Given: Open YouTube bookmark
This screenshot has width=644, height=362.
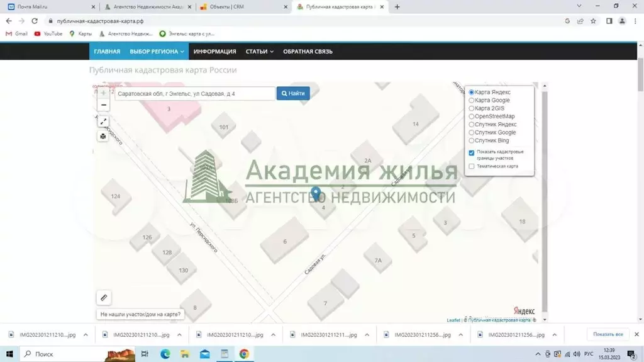Looking at the screenshot, I should point(48,34).
